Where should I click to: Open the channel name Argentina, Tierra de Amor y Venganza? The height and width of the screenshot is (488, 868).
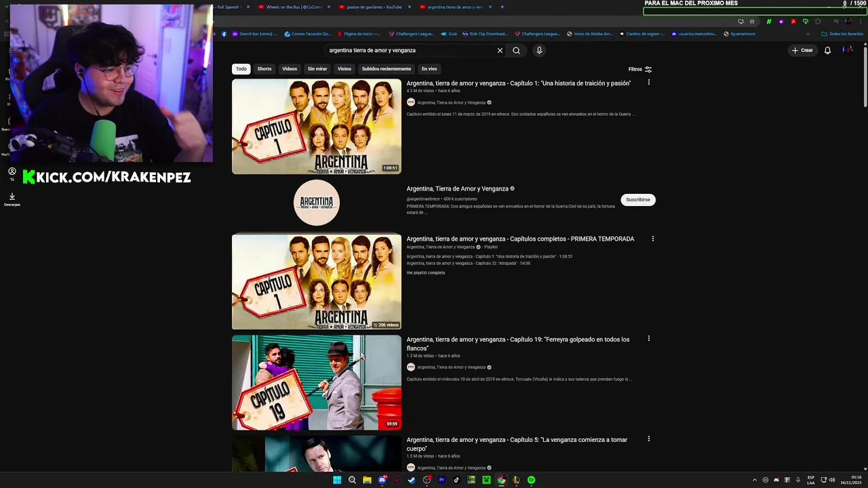pyautogui.click(x=458, y=188)
